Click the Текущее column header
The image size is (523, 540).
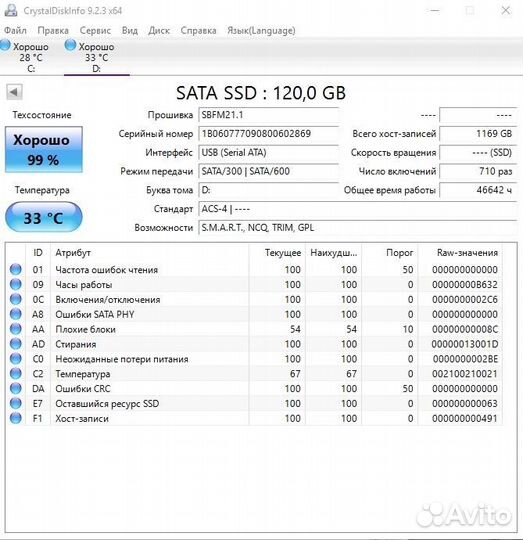(277, 253)
